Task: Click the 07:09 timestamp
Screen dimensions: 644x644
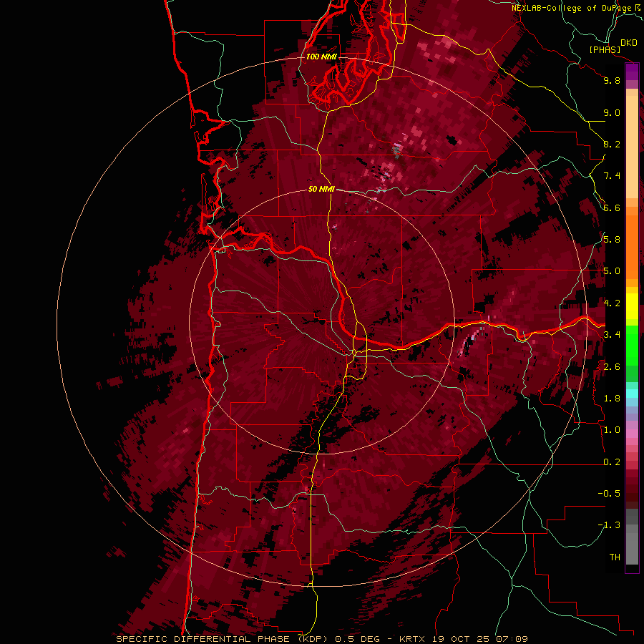Action: tap(512, 639)
